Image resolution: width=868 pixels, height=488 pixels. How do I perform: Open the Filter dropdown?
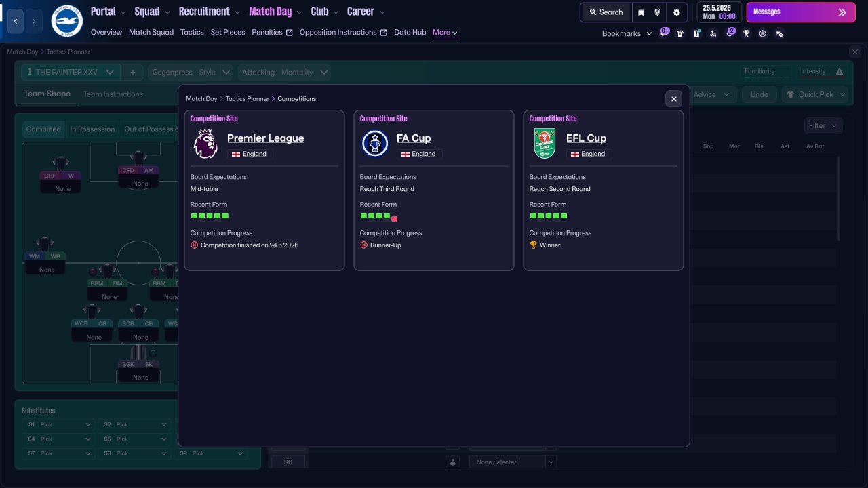click(x=823, y=125)
